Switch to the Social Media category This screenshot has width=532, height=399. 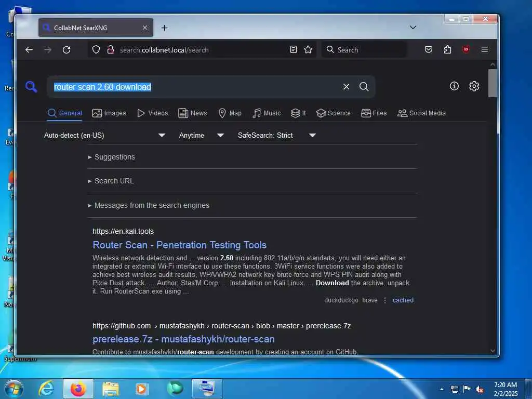tap(421, 113)
